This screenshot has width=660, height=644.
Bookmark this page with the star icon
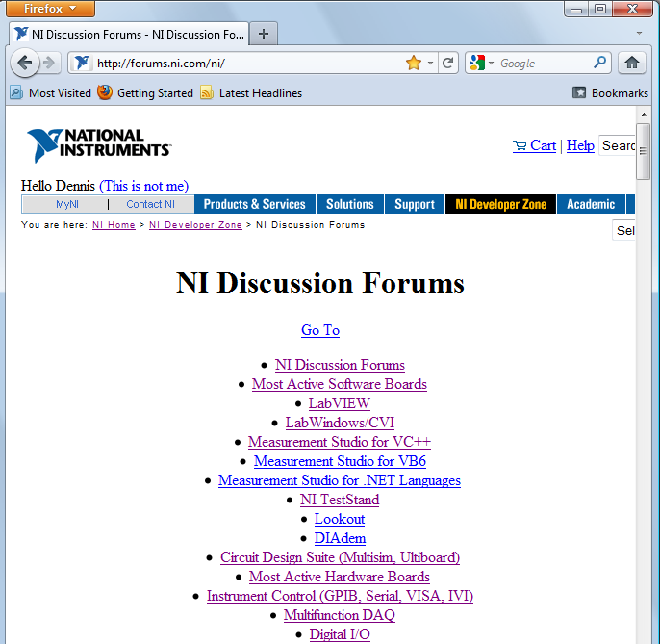pyautogui.click(x=414, y=64)
